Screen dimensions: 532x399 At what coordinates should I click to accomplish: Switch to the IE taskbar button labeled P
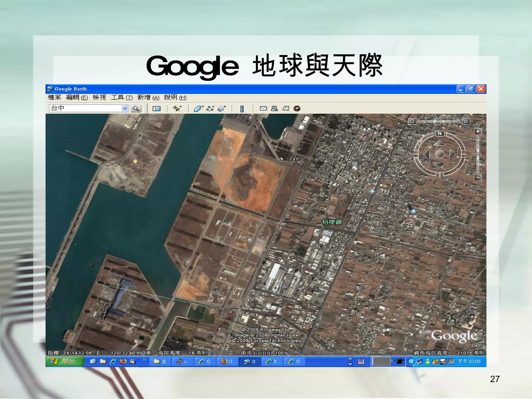tap(272, 361)
